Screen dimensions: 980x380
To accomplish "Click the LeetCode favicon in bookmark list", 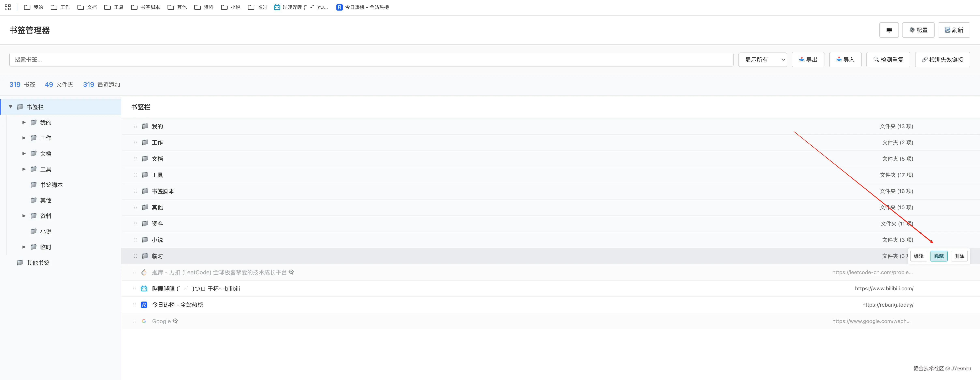I will (144, 272).
